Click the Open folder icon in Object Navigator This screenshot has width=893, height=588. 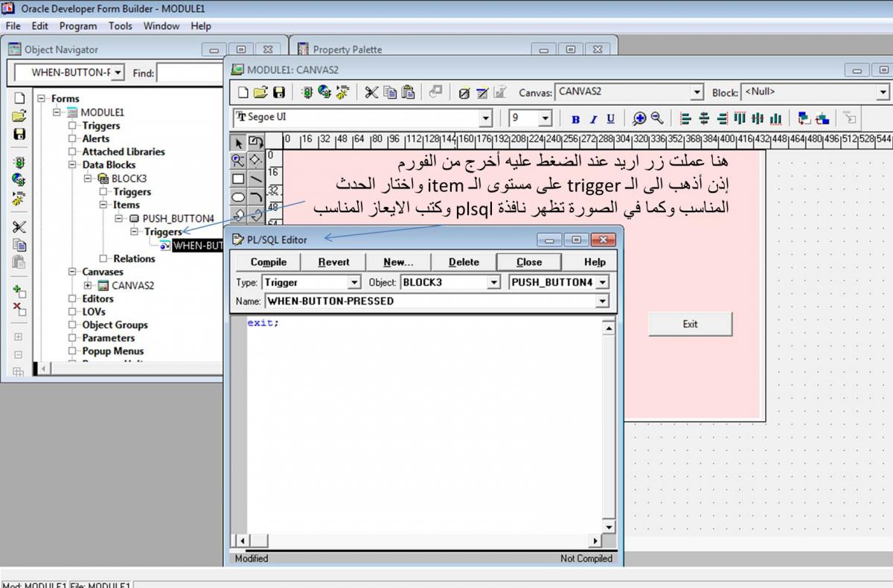click(x=19, y=116)
